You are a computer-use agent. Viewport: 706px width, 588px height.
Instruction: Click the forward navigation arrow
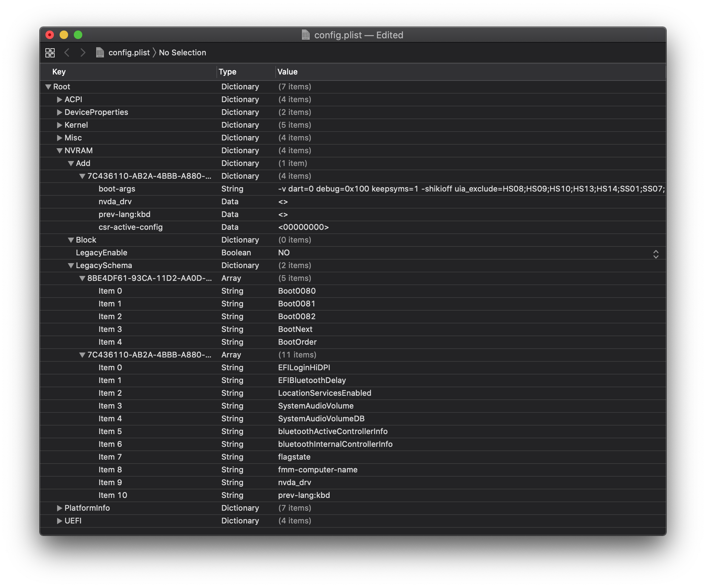[x=83, y=53]
